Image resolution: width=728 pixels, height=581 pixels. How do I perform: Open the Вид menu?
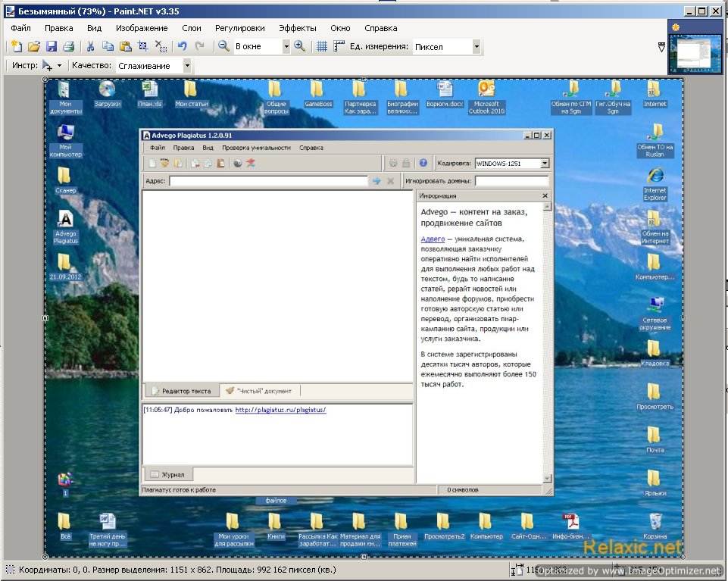(94, 28)
